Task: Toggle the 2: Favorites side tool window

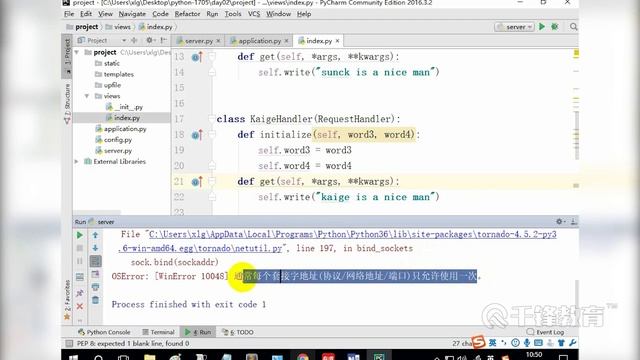Action: point(67,300)
